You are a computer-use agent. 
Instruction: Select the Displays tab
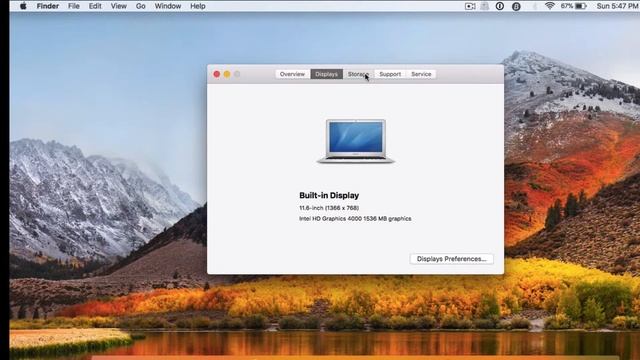click(327, 74)
